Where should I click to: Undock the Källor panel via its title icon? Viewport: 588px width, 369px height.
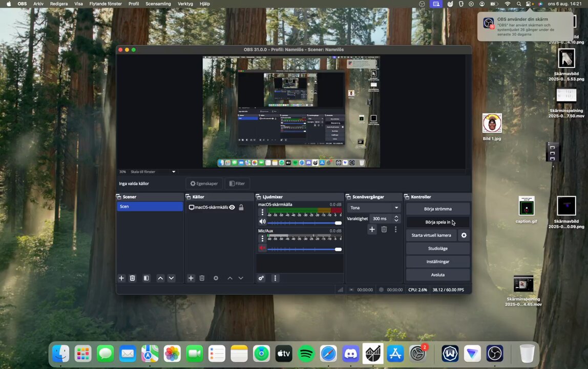[x=188, y=197]
